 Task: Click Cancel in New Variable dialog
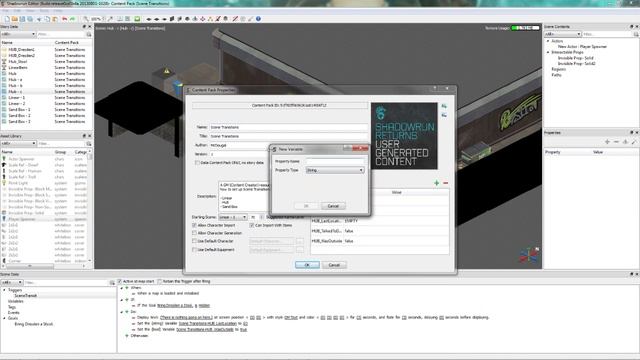click(333, 206)
